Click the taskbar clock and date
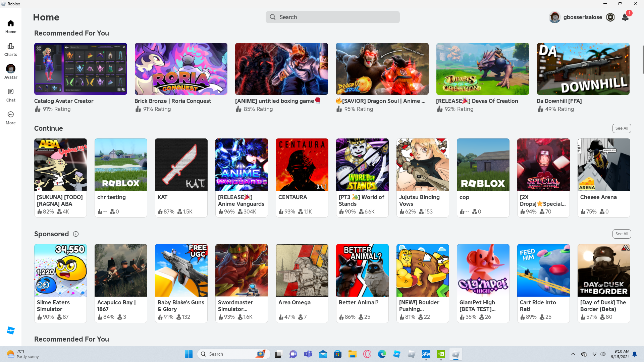 click(x=620, y=354)
